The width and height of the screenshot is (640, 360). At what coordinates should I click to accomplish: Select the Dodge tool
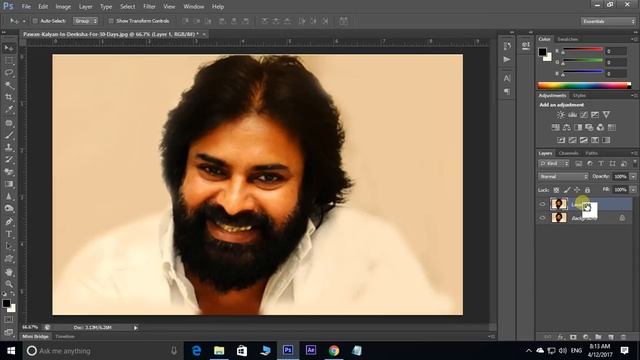(x=9, y=209)
